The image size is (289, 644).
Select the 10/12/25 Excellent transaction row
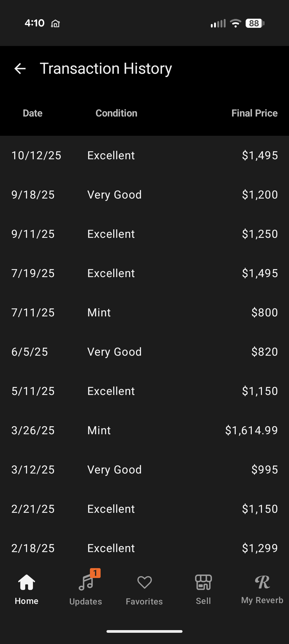(144, 156)
